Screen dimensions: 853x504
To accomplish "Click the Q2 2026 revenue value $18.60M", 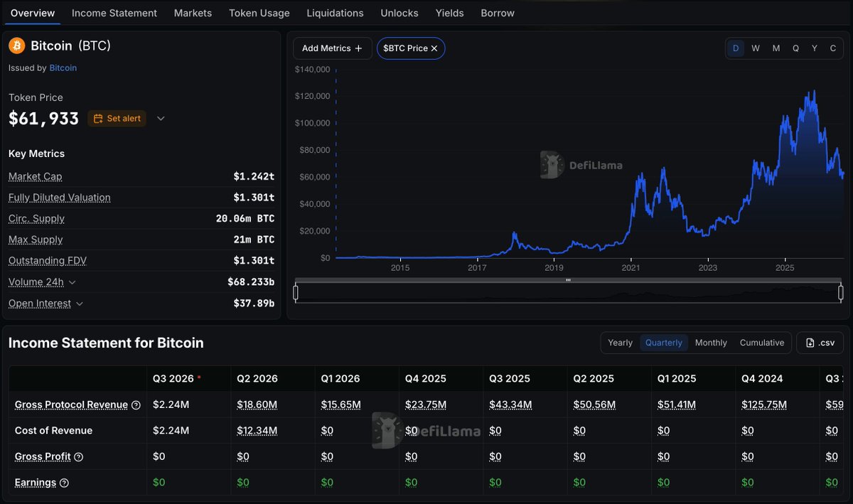I will 257,404.
